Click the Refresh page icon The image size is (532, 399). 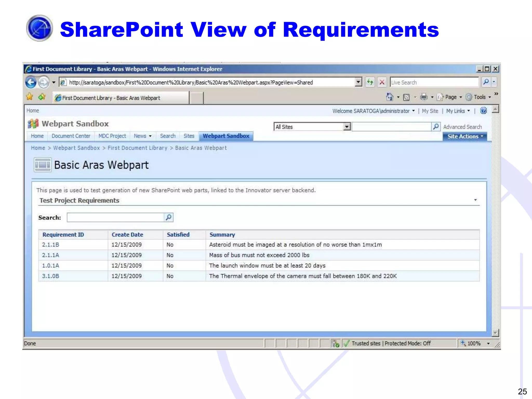tap(370, 82)
